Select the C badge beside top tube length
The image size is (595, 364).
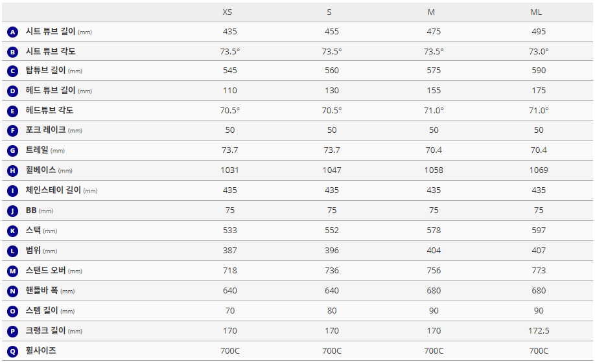(12, 71)
